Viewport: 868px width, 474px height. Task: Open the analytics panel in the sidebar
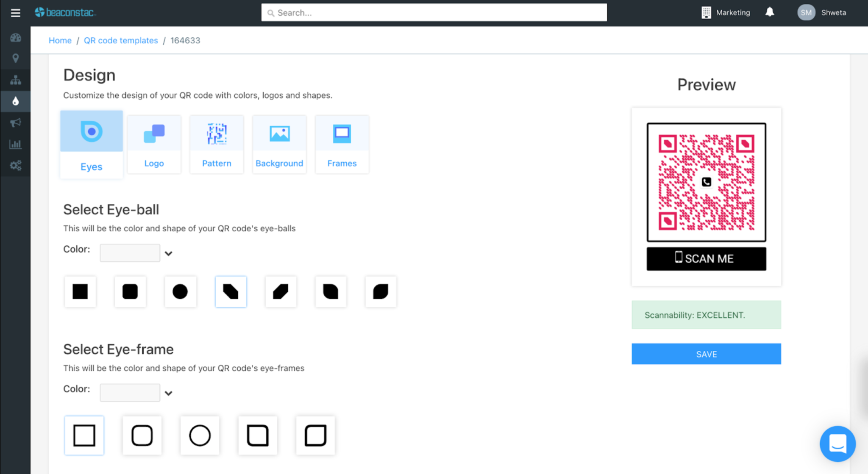coord(15,144)
